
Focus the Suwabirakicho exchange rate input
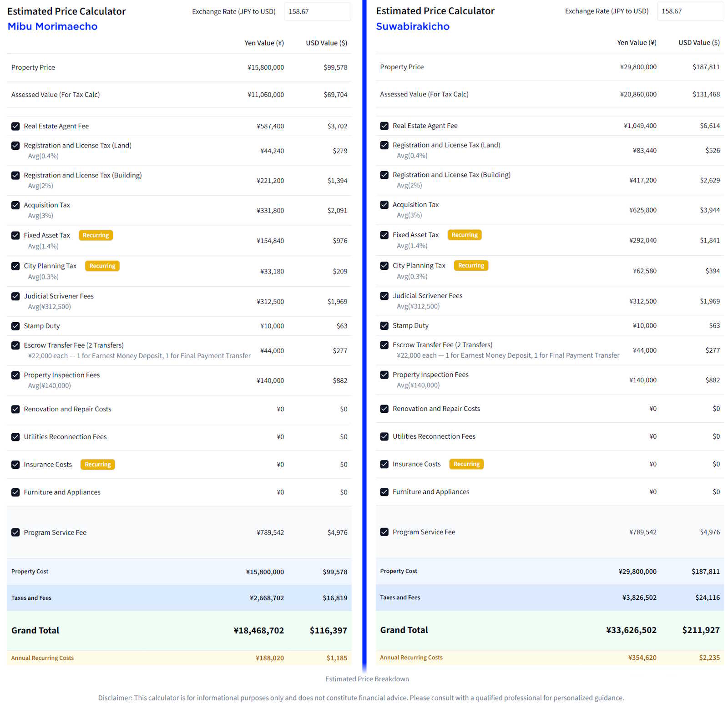690,11
